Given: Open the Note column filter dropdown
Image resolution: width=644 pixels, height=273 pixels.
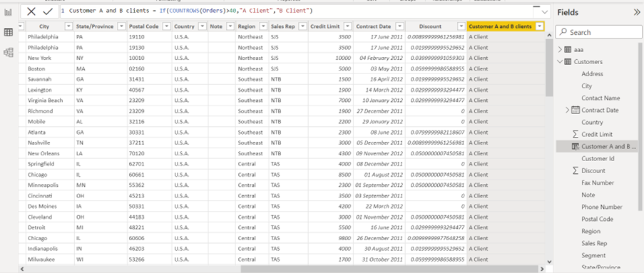Looking at the screenshot, I should (231, 26).
